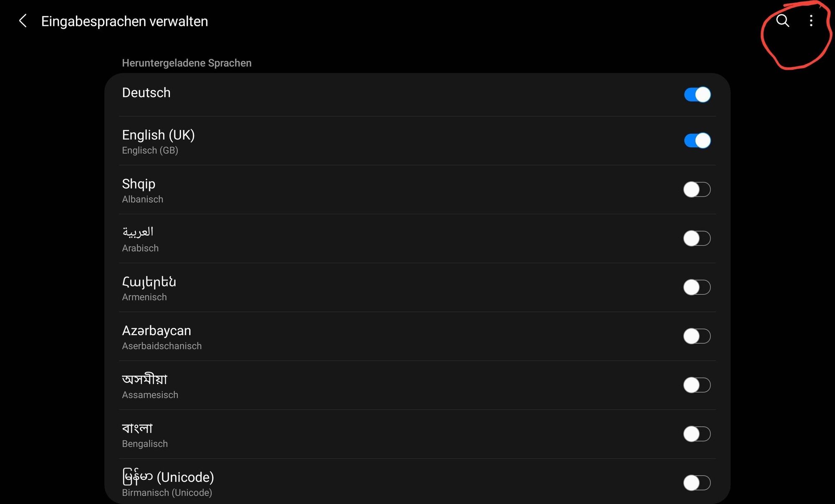Turn off English (UK) input language
This screenshot has height=504, width=835.
tap(697, 141)
